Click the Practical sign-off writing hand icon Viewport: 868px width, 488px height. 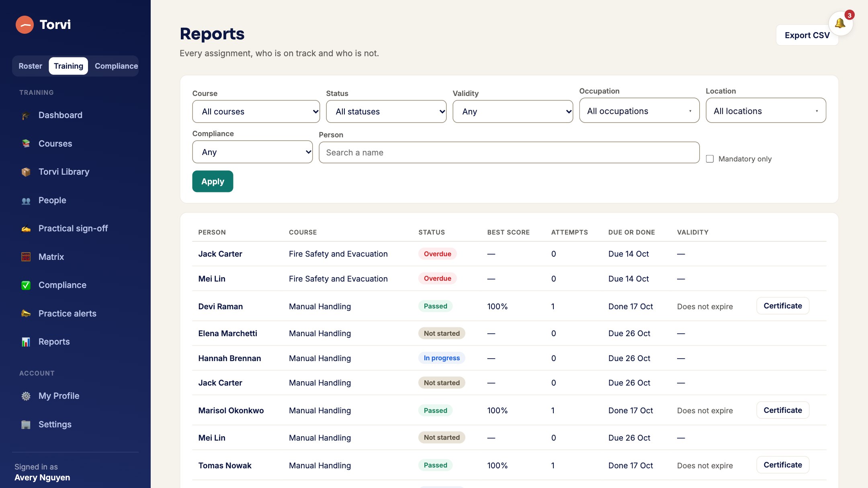pos(26,229)
